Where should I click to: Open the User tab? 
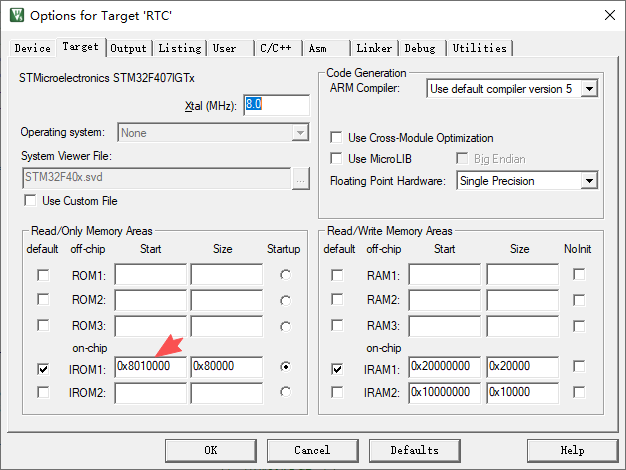pos(230,48)
